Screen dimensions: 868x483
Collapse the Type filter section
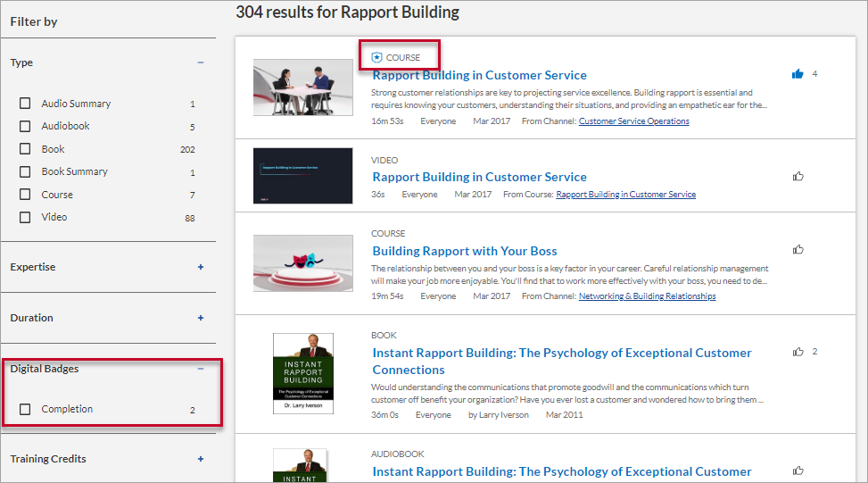click(200, 62)
